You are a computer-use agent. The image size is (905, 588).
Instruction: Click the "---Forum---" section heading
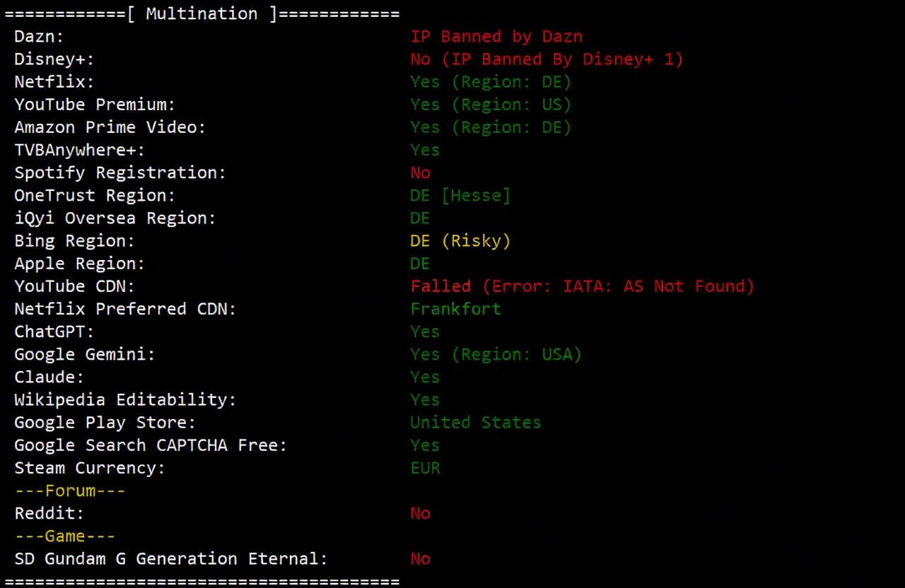[x=70, y=490]
